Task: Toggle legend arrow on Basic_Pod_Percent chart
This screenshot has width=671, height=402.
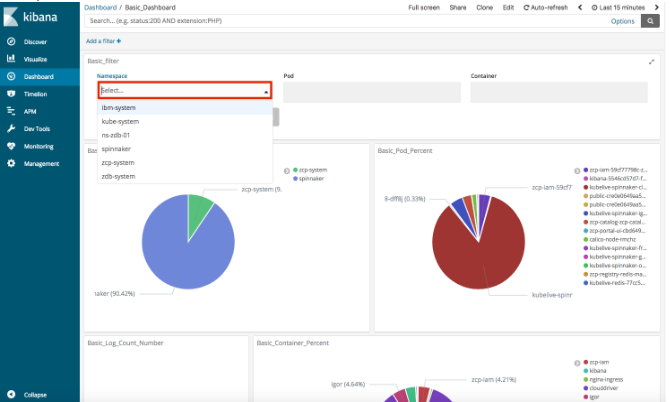Action: point(577,171)
